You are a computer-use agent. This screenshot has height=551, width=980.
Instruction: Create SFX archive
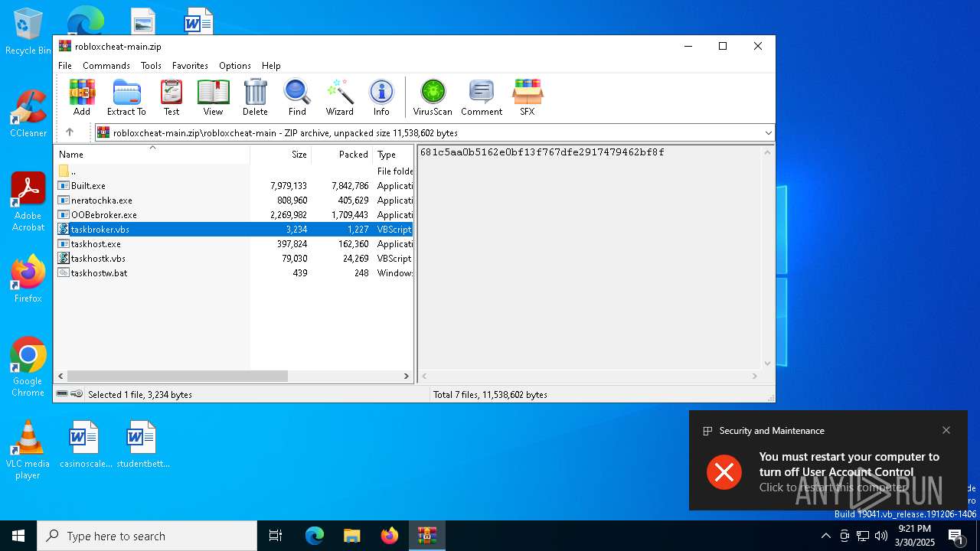528,97
